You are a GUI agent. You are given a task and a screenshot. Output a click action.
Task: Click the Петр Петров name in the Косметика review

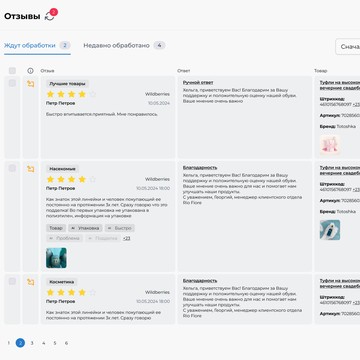tap(60, 301)
